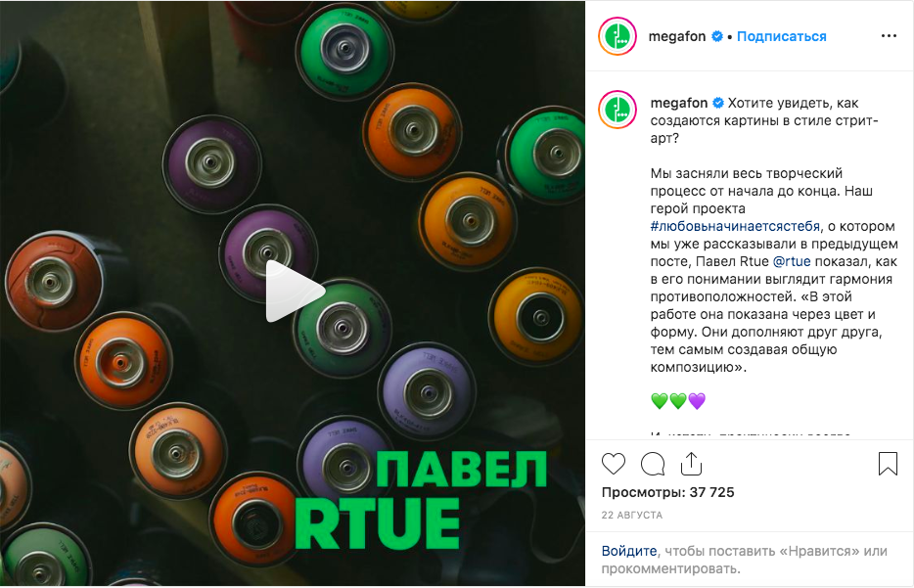
Task: Open the megafon username in caption
Action: point(678,103)
